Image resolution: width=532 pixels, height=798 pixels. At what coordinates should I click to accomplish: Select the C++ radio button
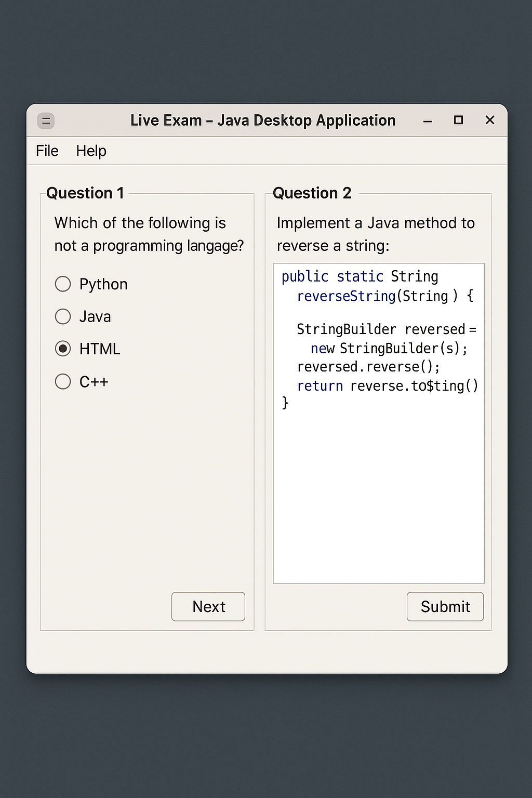(x=63, y=381)
